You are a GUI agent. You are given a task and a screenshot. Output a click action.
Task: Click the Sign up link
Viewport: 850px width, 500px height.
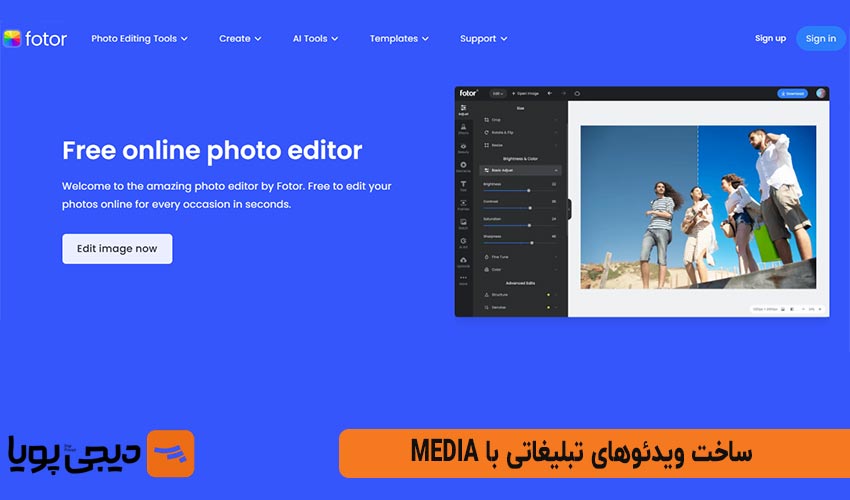pos(770,39)
